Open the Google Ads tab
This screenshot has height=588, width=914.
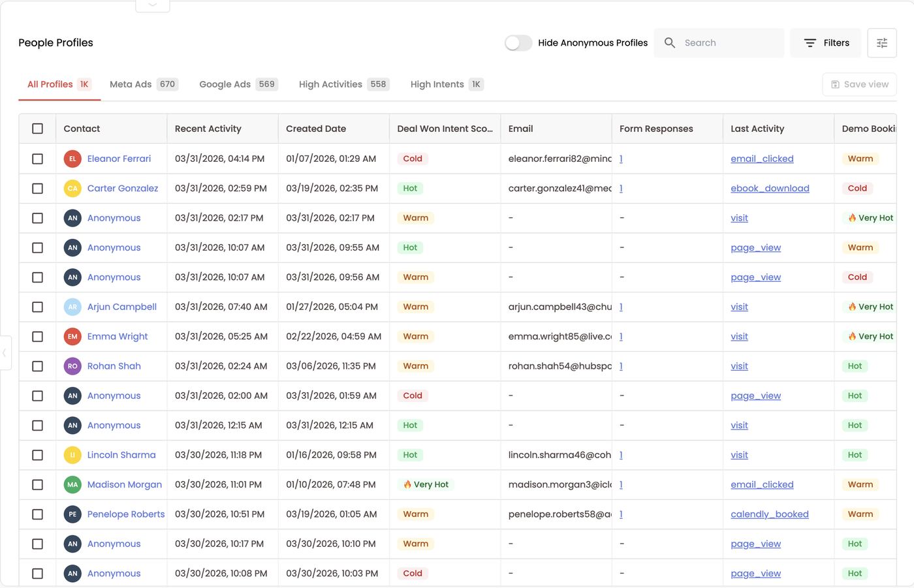tap(238, 84)
